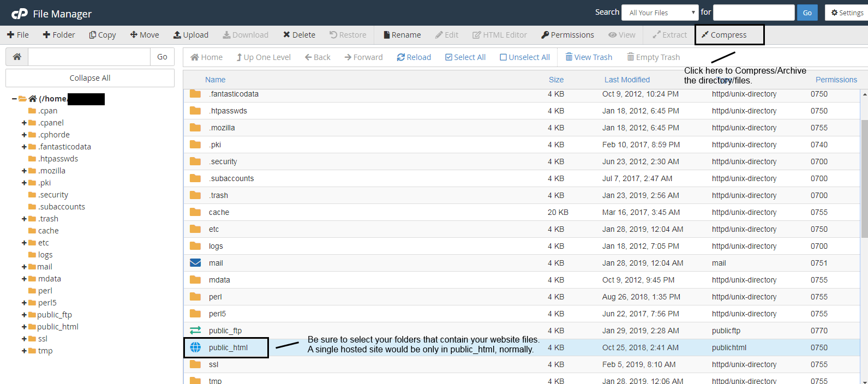Click the Copy toolbar button

coord(103,35)
